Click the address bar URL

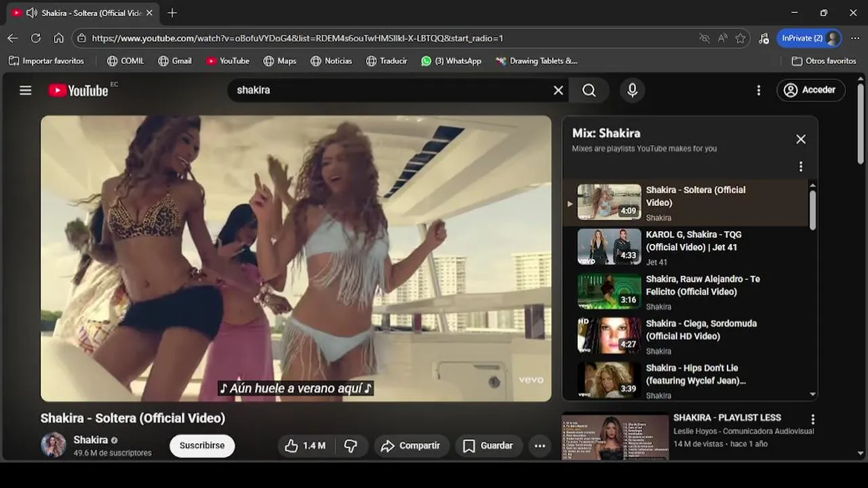pyautogui.click(x=297, y=39)
